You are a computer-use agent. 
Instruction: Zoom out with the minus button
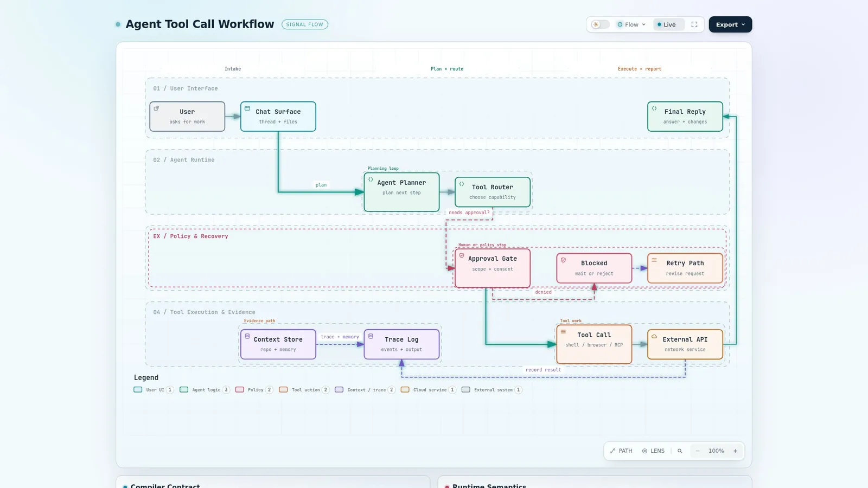tap(698, 451)
